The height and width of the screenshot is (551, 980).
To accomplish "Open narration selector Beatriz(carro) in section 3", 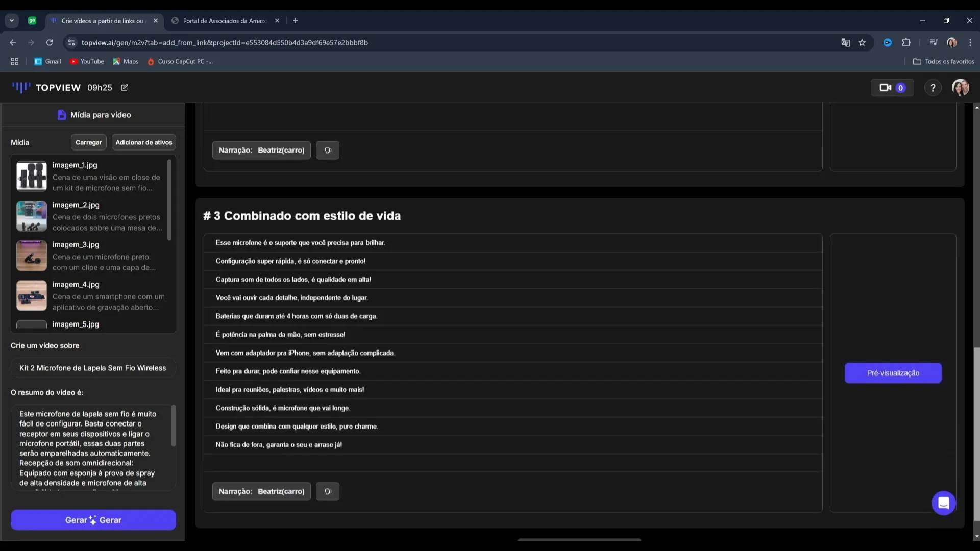I will coord(261,491).
